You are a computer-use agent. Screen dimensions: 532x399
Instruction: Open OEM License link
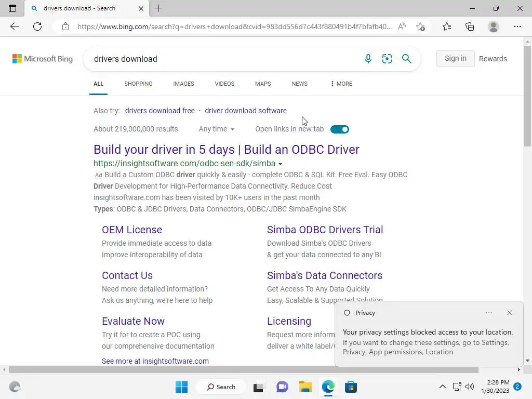tap(132, 230)
